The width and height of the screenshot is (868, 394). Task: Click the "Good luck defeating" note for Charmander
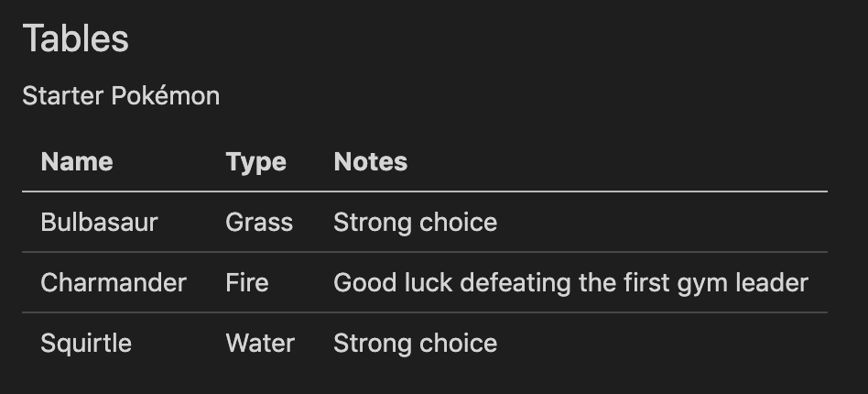click(570, 282)
